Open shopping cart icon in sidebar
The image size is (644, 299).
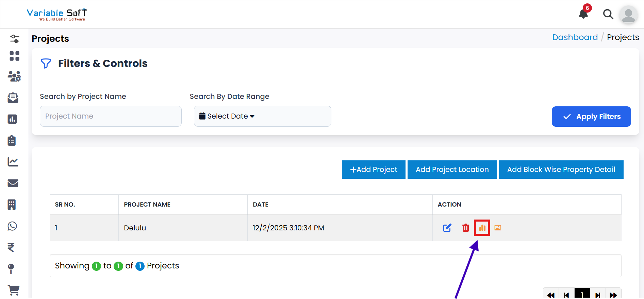[x=14, y=290]
